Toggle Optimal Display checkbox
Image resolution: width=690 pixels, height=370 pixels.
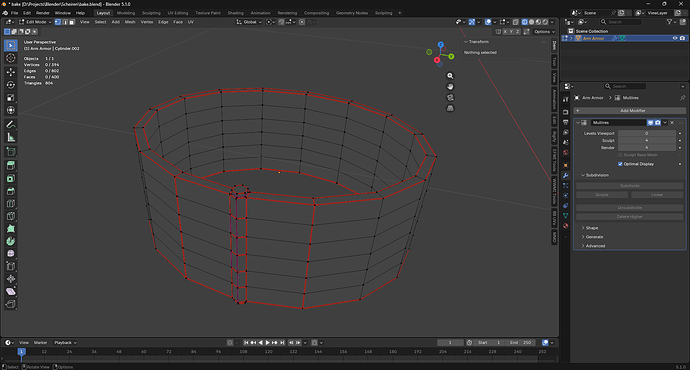pyautogui.click(x=620, y=164)
